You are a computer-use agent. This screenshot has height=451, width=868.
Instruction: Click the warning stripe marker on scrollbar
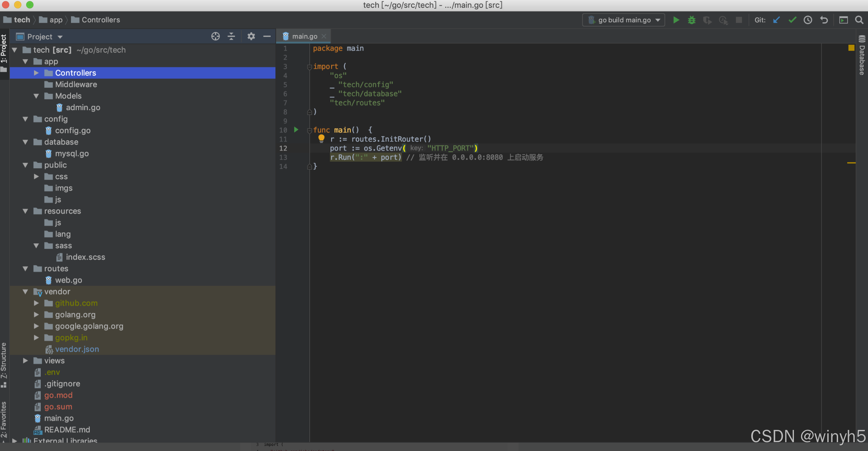click(851, 163)
